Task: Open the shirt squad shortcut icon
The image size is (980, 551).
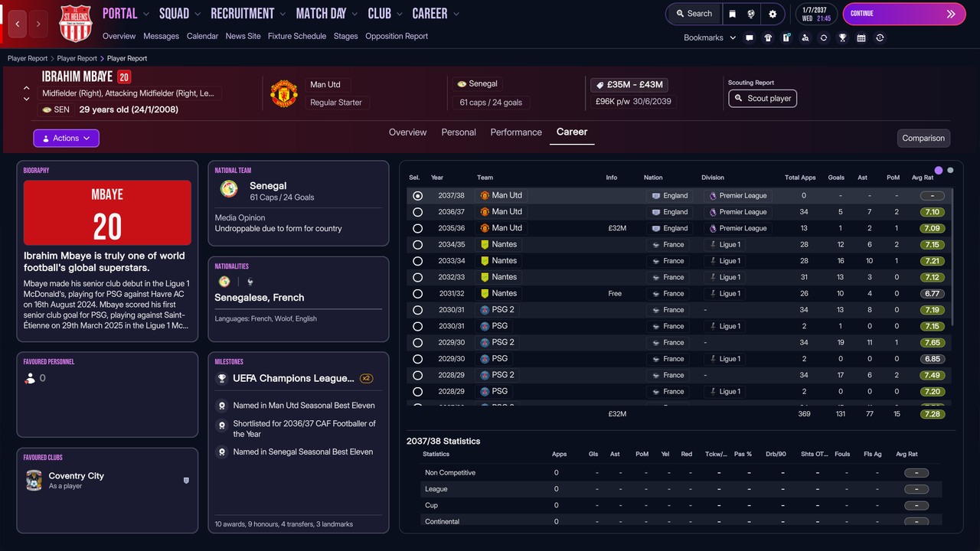Action: 768,37
